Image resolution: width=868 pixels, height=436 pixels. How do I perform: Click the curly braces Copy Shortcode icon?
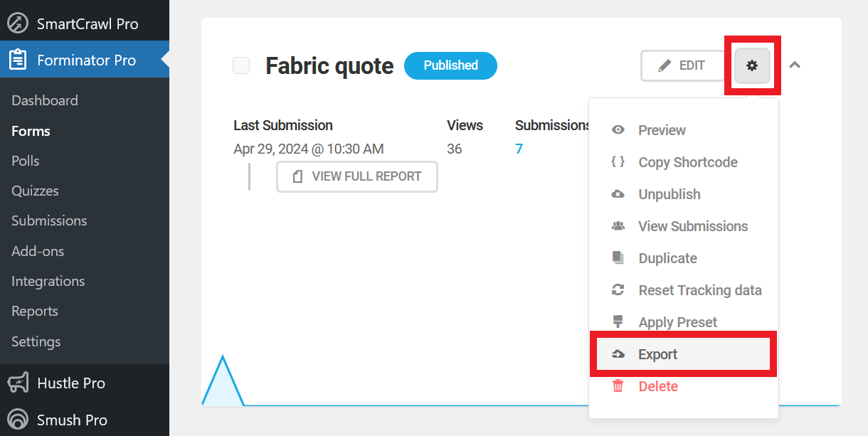(x=618, y=162)
